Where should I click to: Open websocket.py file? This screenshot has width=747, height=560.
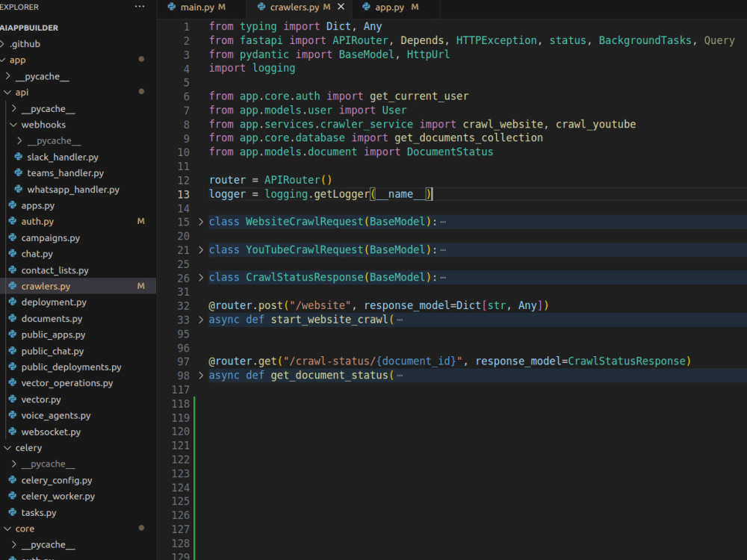51,432
